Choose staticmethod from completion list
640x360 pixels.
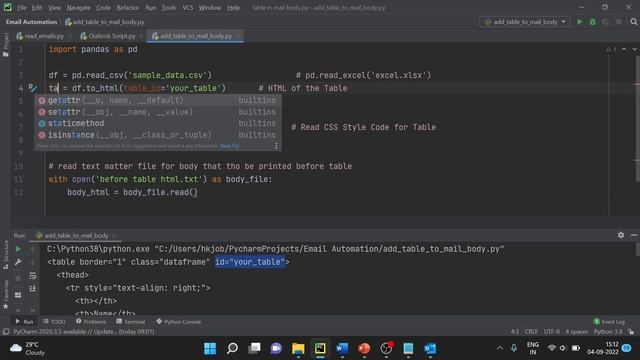(158, 123)
